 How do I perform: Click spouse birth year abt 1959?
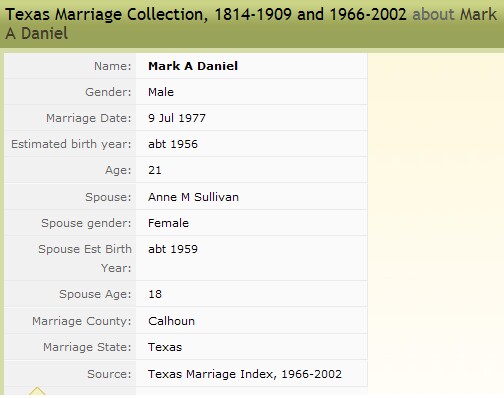tap(173, 249)
